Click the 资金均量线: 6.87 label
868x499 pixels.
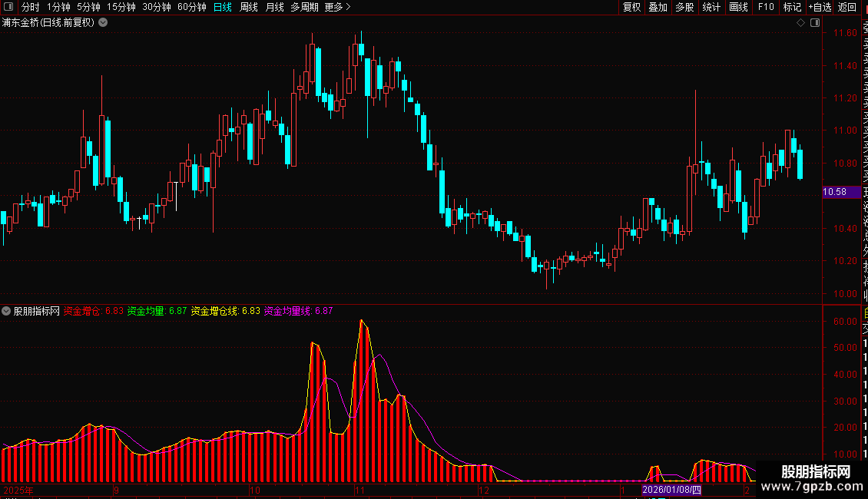coord(298,311)
